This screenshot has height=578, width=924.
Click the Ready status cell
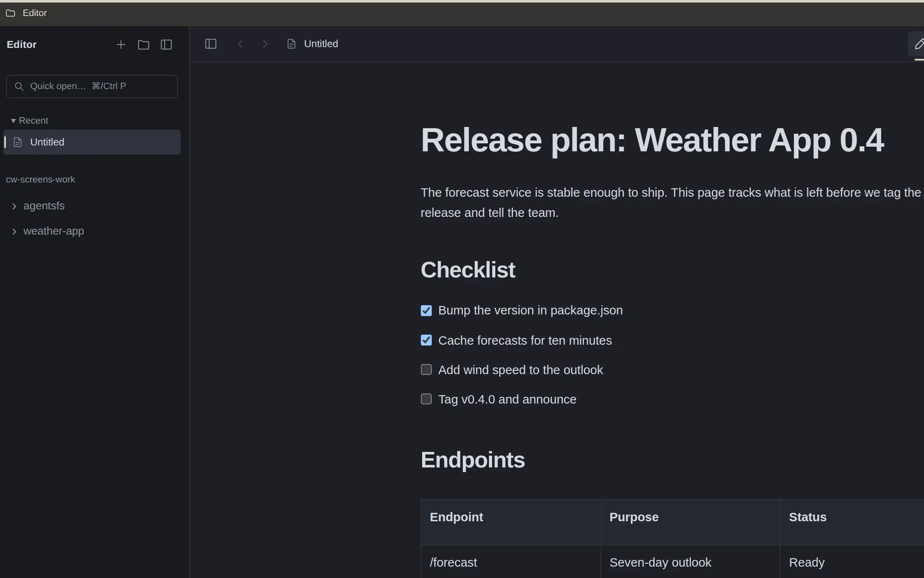point(852,562)
